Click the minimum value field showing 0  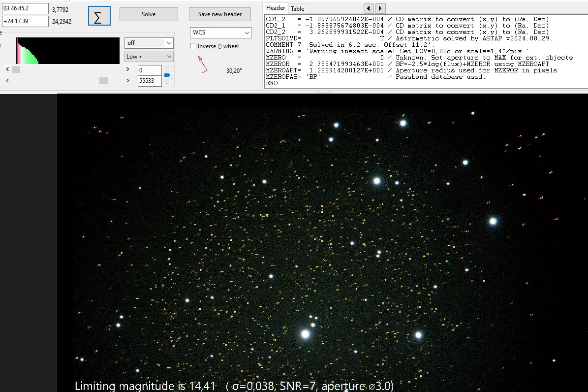[150, 70]
